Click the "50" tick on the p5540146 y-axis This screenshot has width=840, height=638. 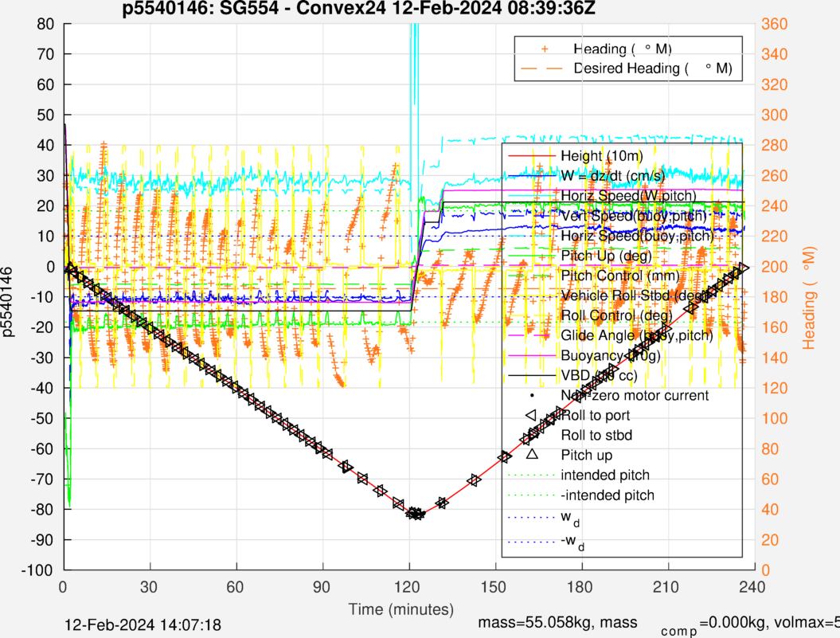pyautogui.click(x=45, y=115)
